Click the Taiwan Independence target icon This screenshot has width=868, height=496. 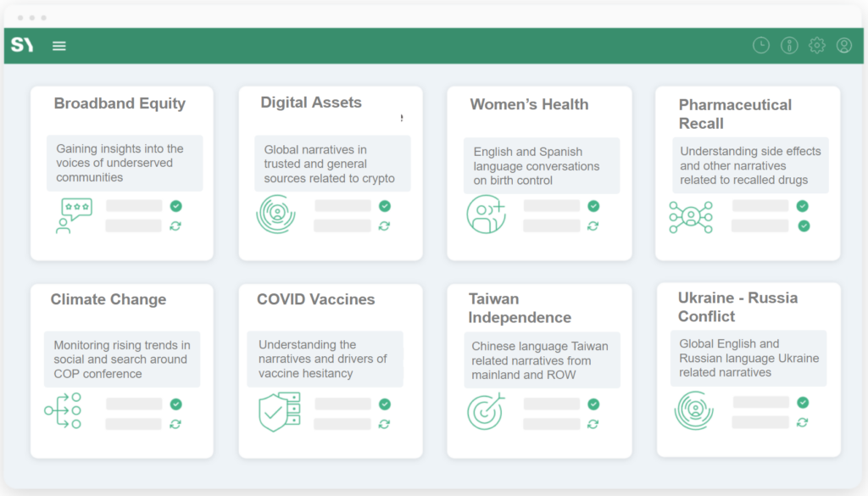click(x=486, y=411)
